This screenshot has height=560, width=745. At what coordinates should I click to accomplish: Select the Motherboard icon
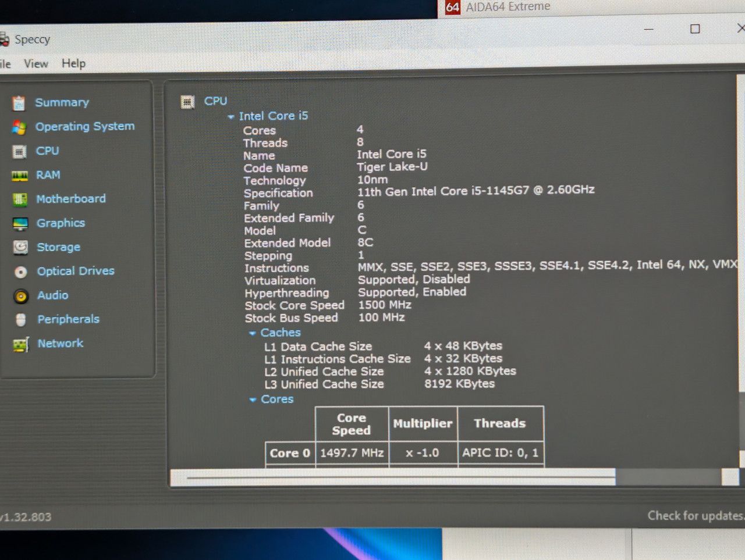tap(20, 199)
